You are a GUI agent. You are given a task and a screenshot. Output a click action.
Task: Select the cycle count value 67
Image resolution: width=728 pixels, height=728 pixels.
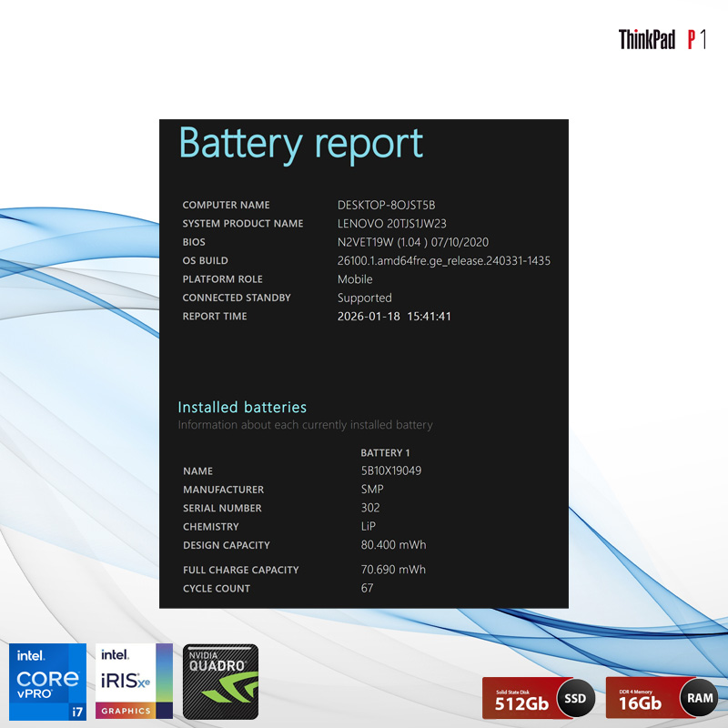(x=368, y=589)
